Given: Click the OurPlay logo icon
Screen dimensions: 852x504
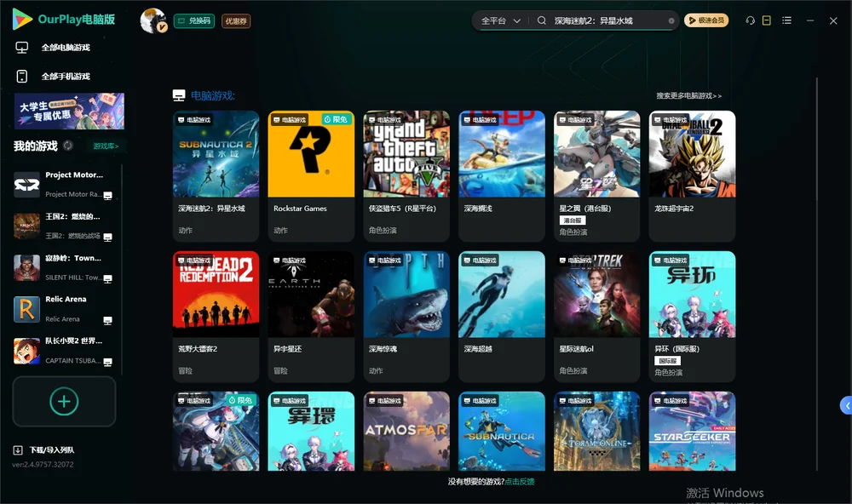Looking at the screenshot, I should tap(22, 20).
